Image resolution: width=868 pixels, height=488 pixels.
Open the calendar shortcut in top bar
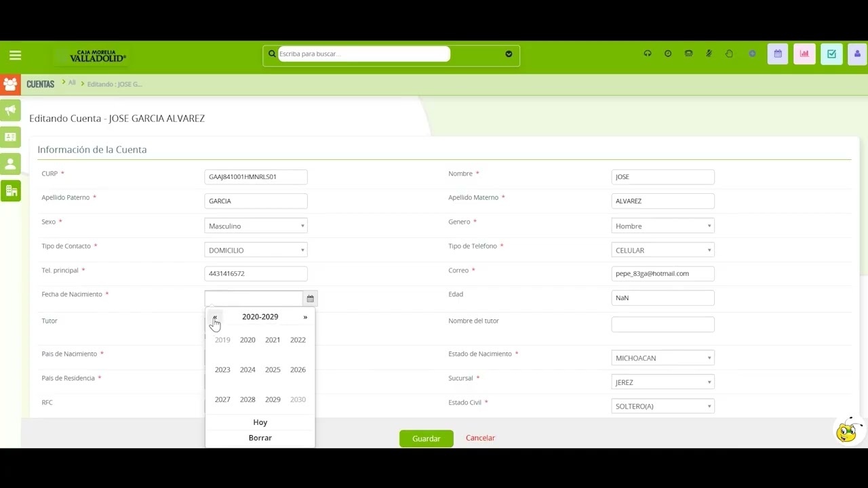[778, 54]
